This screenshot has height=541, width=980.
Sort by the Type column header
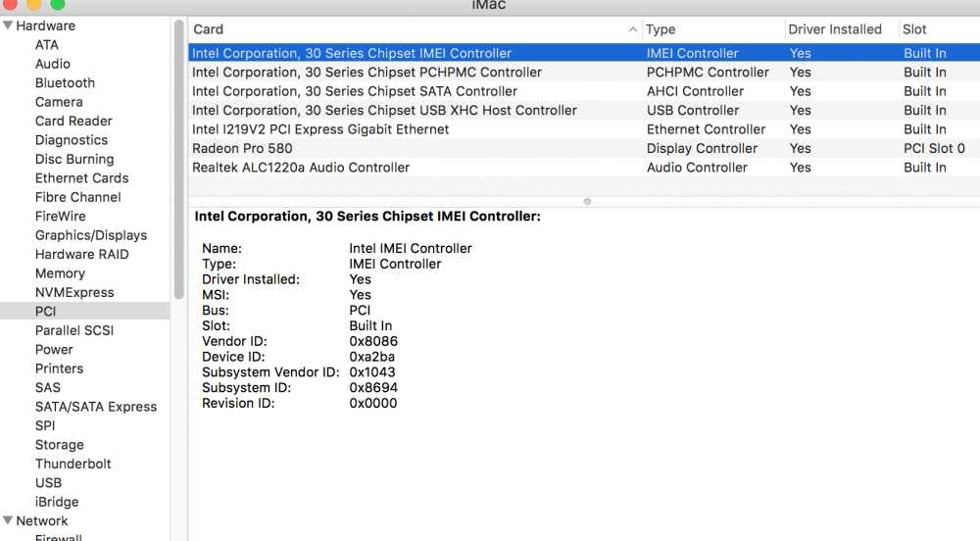pyautogui.click(x=661, y=29)
